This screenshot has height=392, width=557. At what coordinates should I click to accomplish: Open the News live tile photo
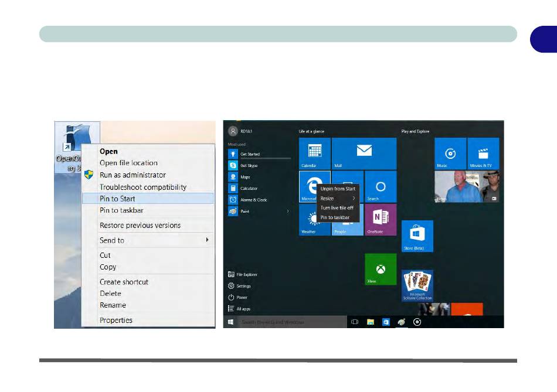[467, 186]
